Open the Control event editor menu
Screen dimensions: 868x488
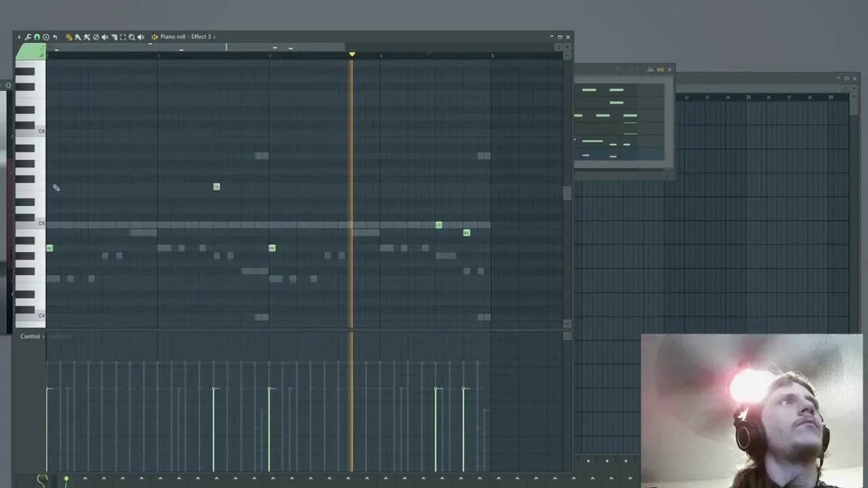[x=32, y=336]
